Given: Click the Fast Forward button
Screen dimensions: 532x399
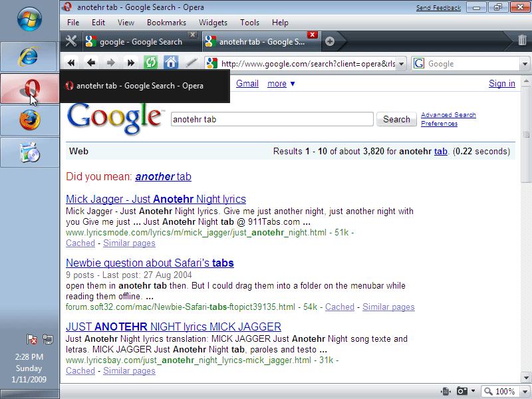Looking at the screenshot, I should tap(131, 63).
